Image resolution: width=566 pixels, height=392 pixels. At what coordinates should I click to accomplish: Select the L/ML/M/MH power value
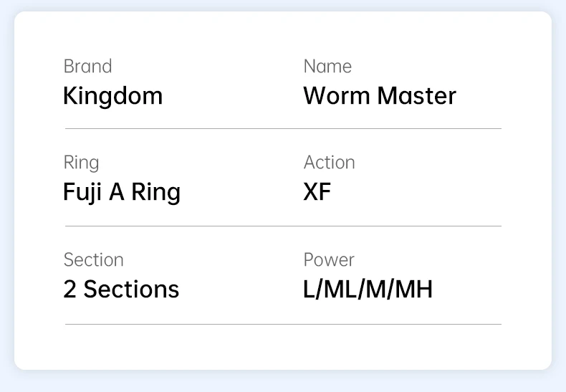coord(368,290)
